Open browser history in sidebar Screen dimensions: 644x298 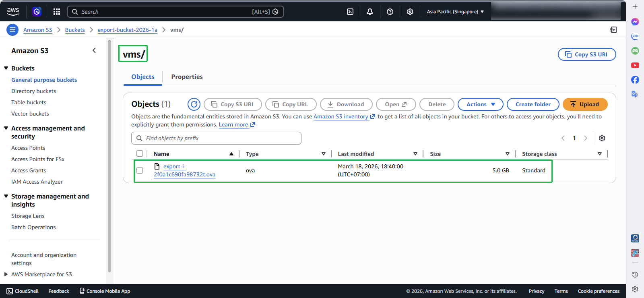tap(635, 275)
